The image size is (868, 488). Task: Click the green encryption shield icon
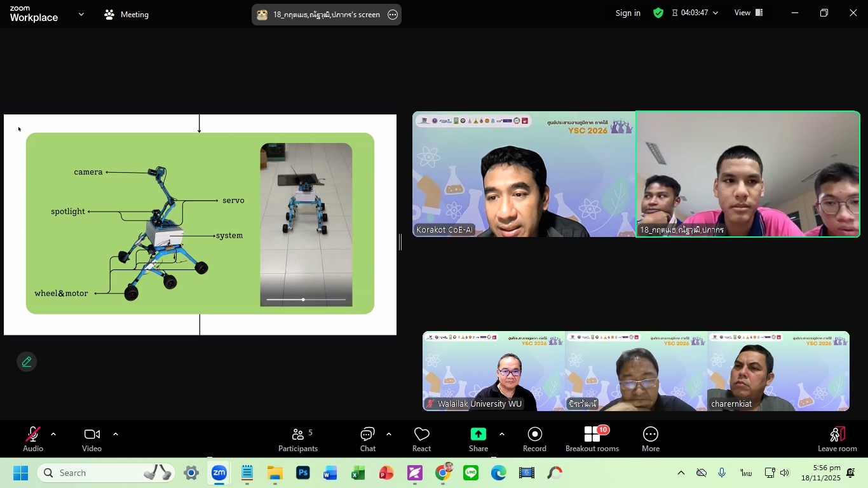[658, 13]
